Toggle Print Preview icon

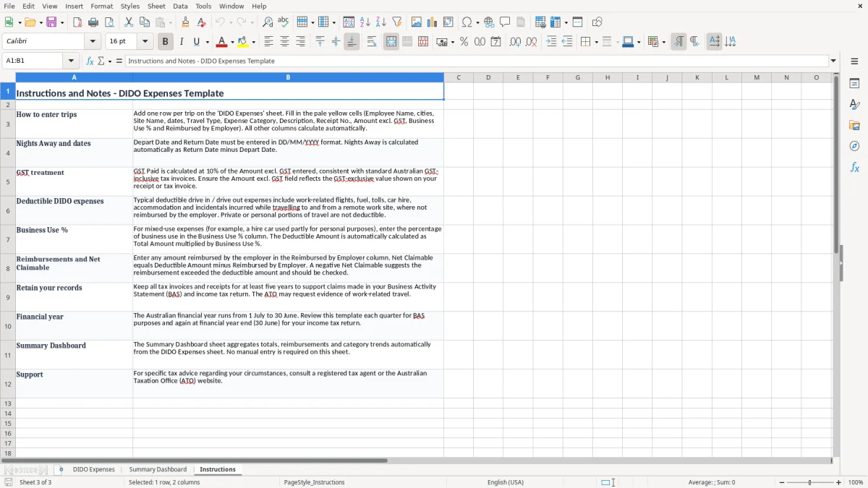click(109, 22)
